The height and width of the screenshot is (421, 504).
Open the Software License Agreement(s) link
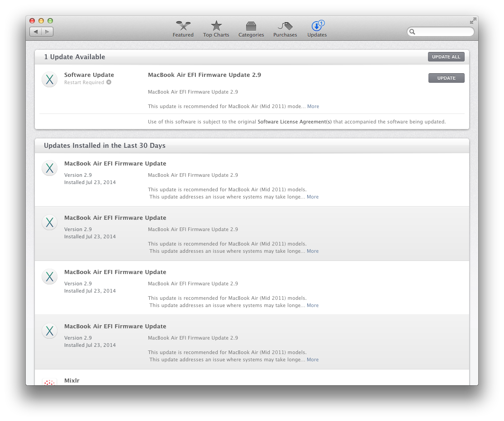[295, 122]
